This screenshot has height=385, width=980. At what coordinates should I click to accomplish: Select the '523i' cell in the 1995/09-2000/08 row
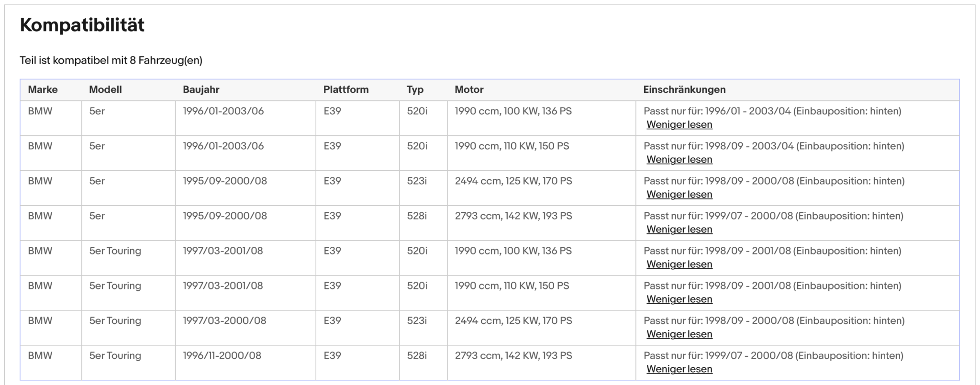417,181
